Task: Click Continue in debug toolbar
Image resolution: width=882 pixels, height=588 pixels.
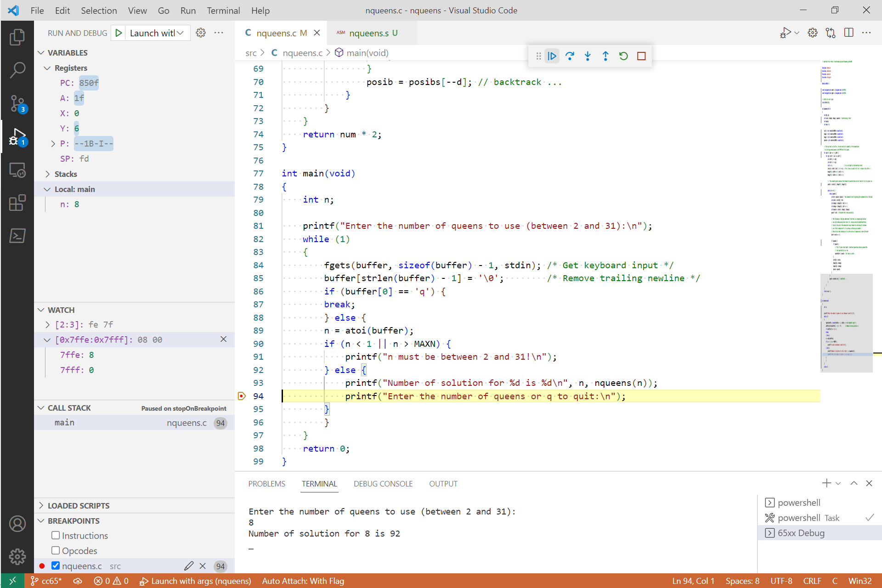Action: (552, 56)
